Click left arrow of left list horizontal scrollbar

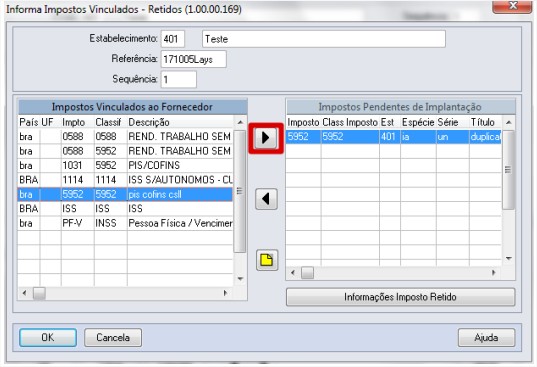pyautogui.click(x=24, y=293)
